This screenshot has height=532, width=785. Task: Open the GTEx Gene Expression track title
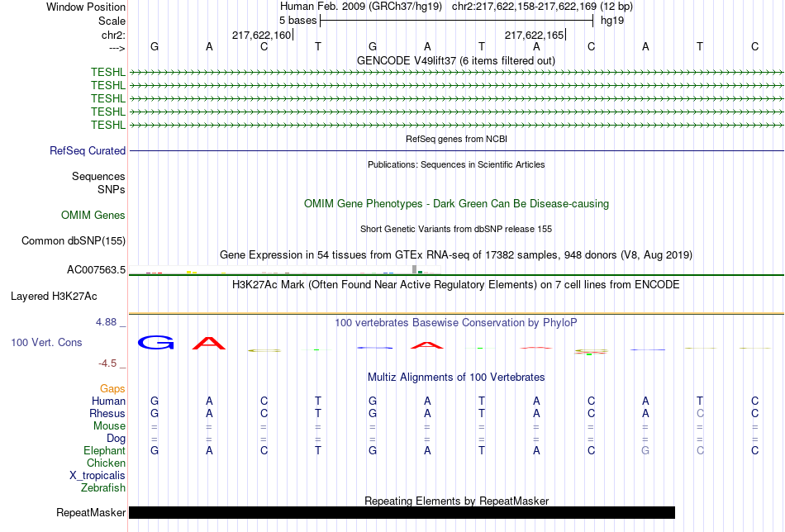click(x=456, y=254)
